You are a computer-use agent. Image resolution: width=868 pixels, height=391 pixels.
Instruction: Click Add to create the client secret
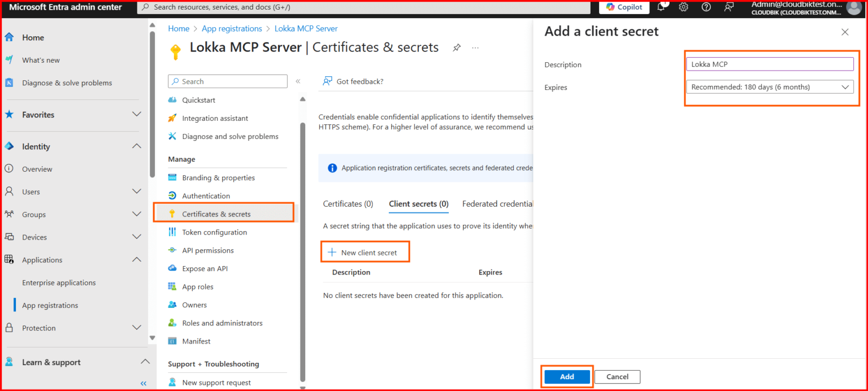coord(567,376)
